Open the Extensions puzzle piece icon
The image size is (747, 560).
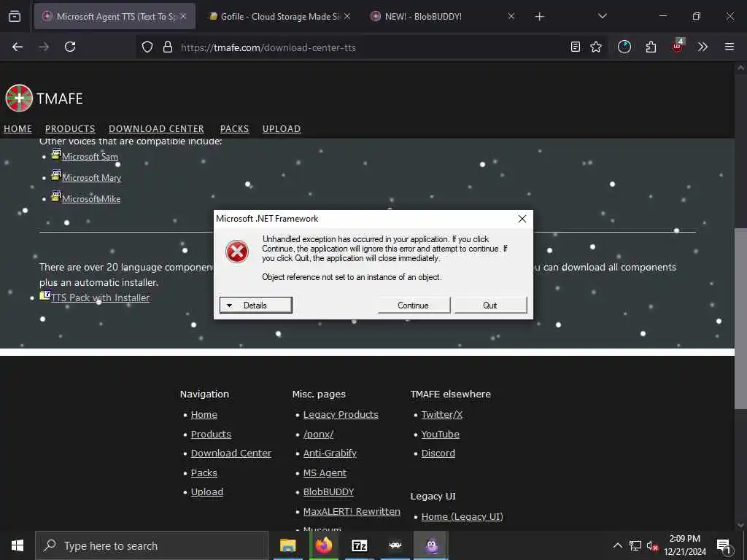coord(651,47)
